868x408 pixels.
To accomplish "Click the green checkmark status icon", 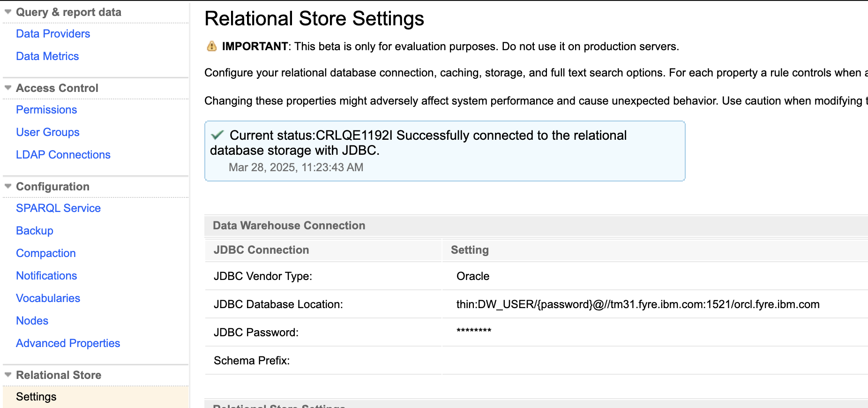I will pos(217,136).
